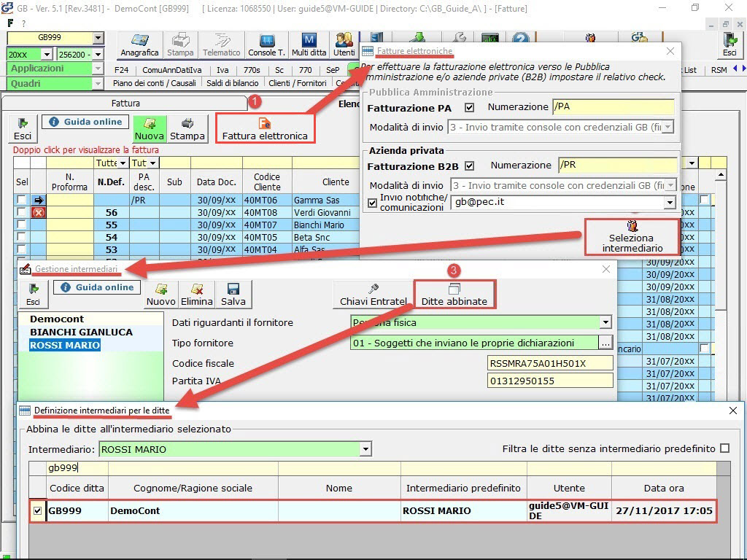Close Definizione intermediari per le ditte window
This screenshot has width=747, height=560.
[x=733, y=411]
